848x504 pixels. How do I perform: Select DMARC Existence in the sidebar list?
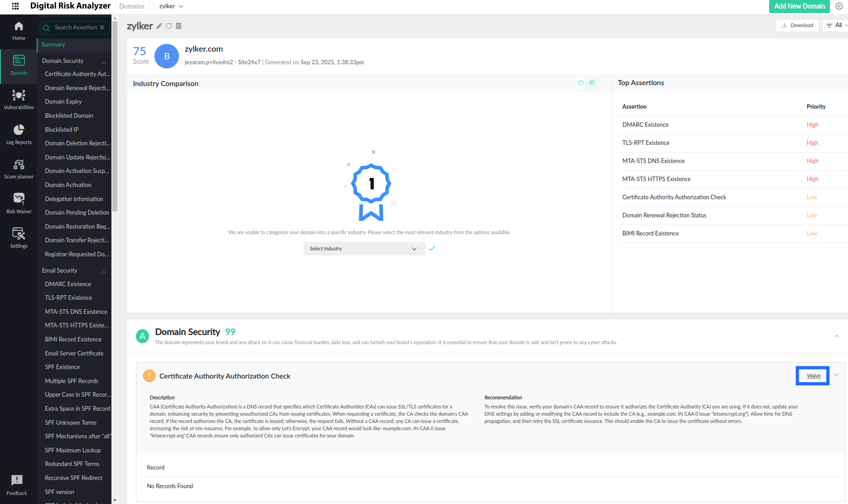point(68,284)
